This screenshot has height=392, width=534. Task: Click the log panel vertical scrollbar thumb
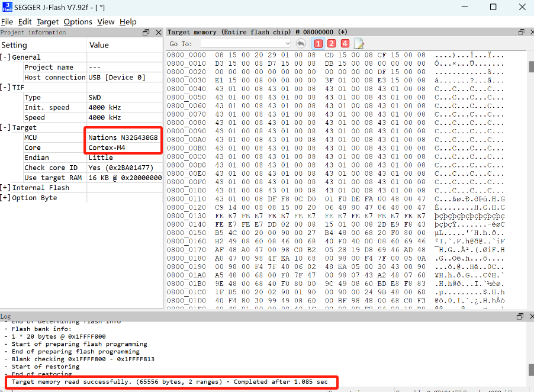coord(531,369)
